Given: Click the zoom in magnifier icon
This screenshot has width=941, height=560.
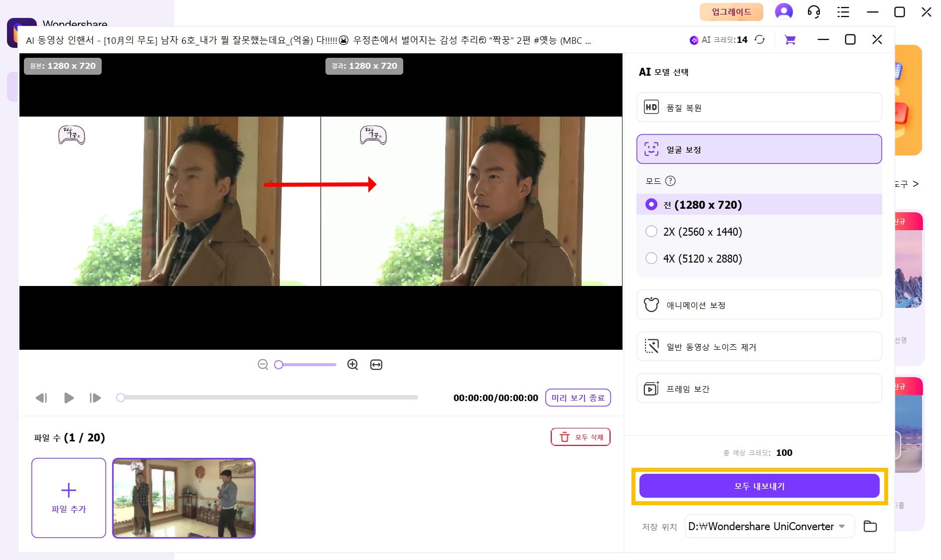Looking at the screenshot, I should point(352,365).
